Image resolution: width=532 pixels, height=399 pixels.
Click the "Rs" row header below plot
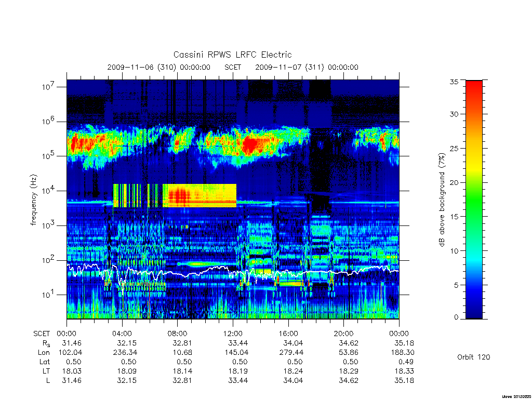click(46, 343)
